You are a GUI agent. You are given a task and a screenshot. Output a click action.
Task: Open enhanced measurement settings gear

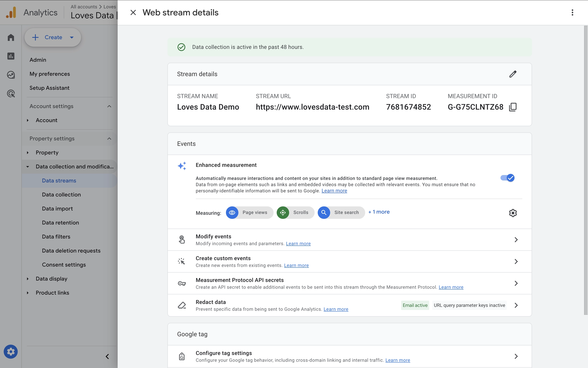coord(513,213)
